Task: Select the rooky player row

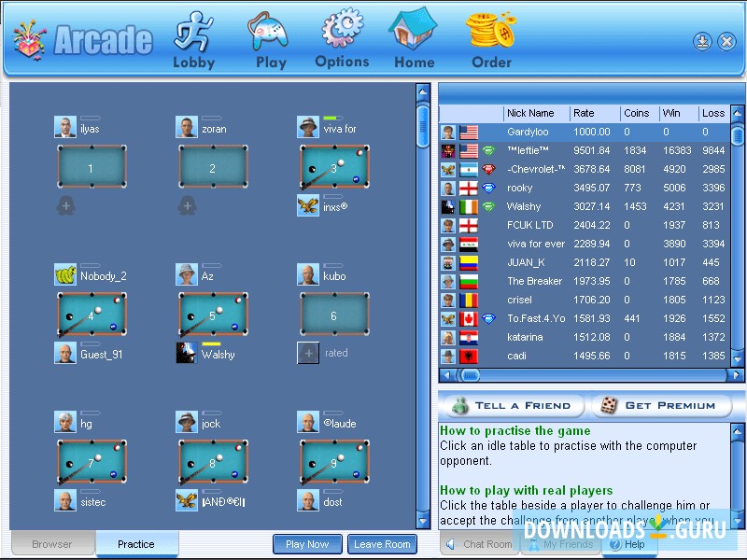Action: pos(585,188)
